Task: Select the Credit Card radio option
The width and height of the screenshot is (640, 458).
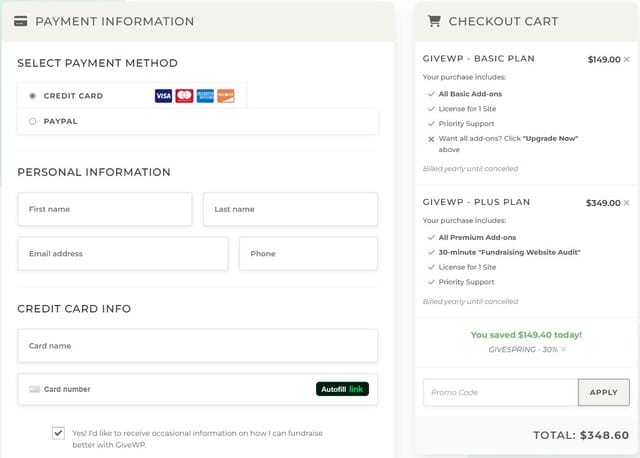Action: (x=33, y=96)
